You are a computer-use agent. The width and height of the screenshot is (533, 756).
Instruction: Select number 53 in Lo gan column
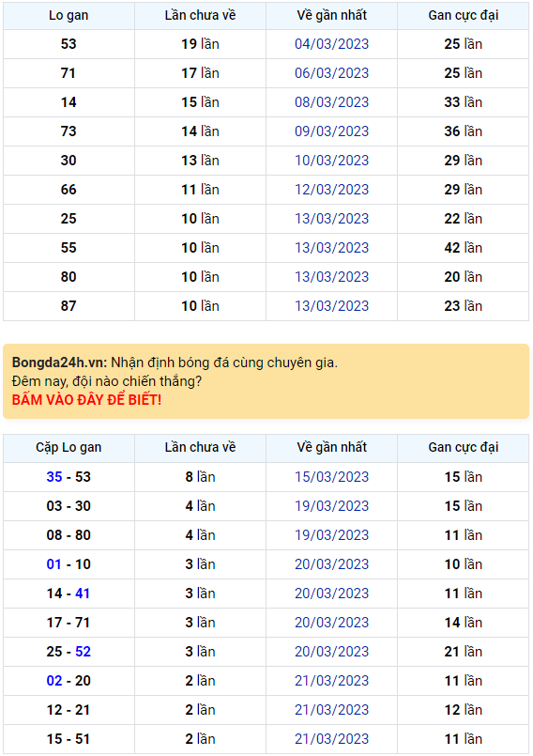coord(69,44)
